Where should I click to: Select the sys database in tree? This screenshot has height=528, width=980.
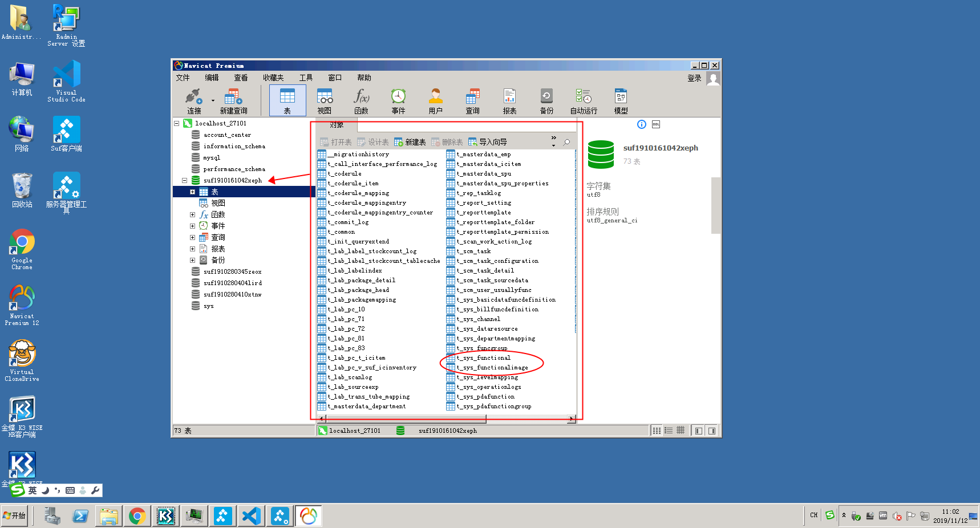pos(208,306)
